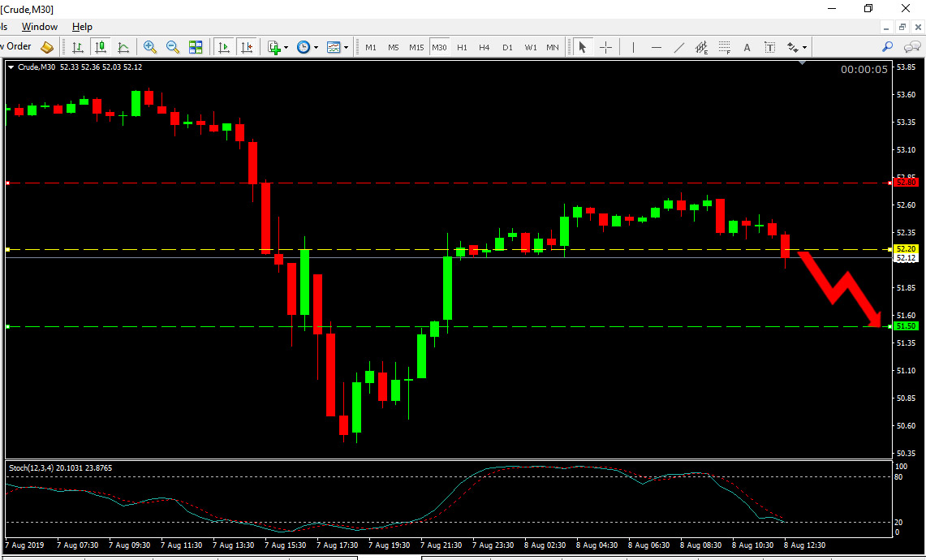Select the crosshair tool
Screen dimensions: 926x560
pyautogui.click(x=606, y=47)
